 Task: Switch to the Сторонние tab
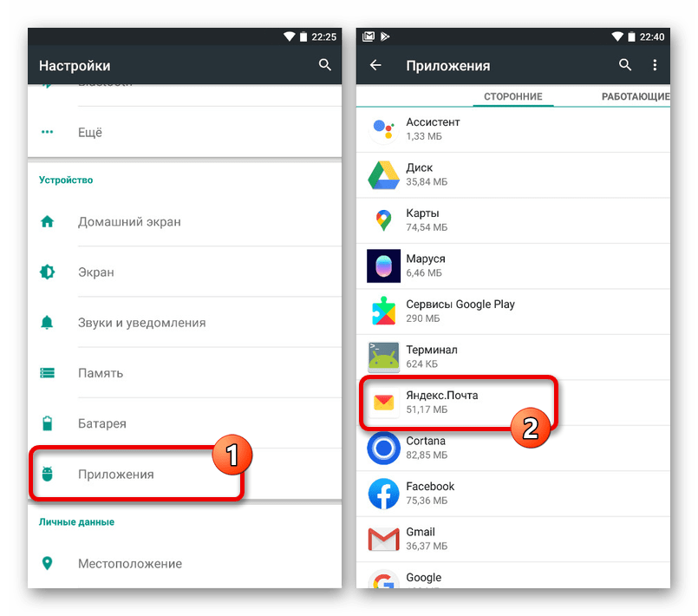point(513,96)
